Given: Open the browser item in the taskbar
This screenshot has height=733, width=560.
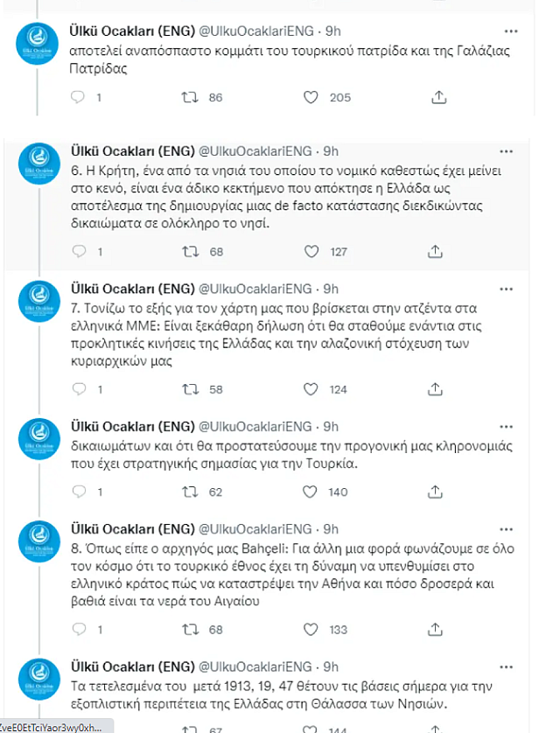Looking at the screenshot, I should (x=52, y=726).
